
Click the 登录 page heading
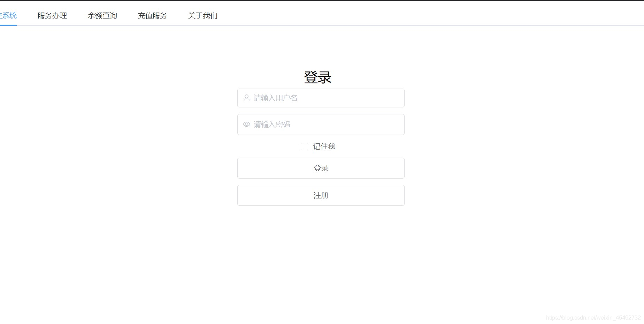coord(318,77)
